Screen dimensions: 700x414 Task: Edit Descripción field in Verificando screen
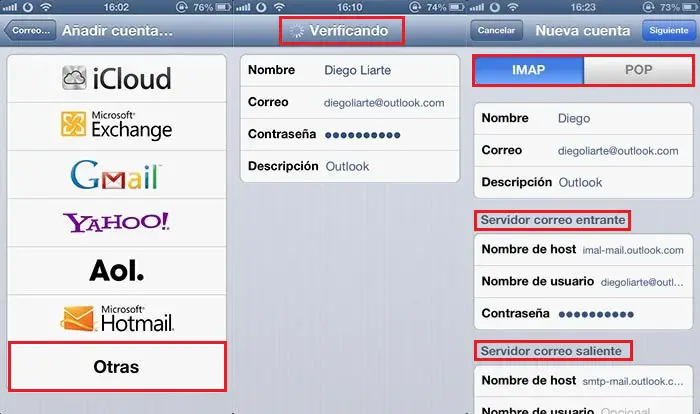(x=350, y=166)
